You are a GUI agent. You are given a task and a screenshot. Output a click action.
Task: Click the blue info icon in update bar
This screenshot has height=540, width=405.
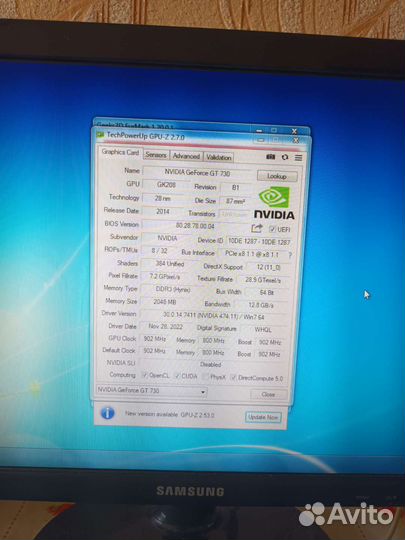[107, 413]
